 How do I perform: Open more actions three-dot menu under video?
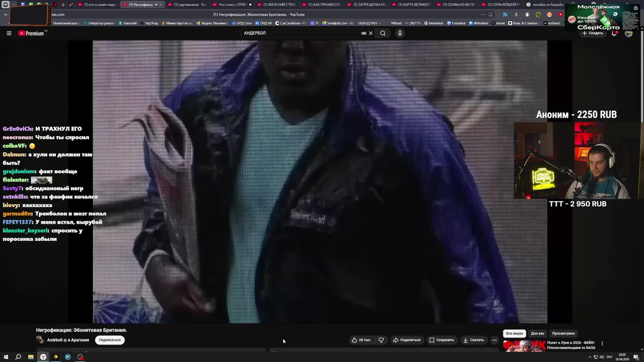pos(494,340)
